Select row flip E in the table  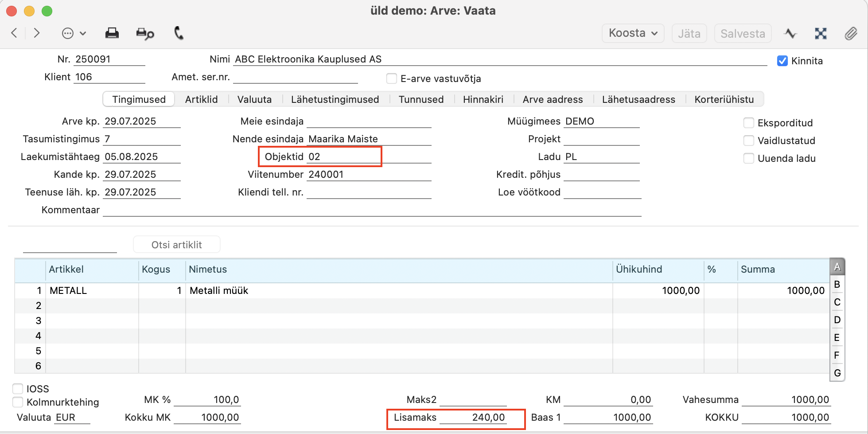(837, 337)
